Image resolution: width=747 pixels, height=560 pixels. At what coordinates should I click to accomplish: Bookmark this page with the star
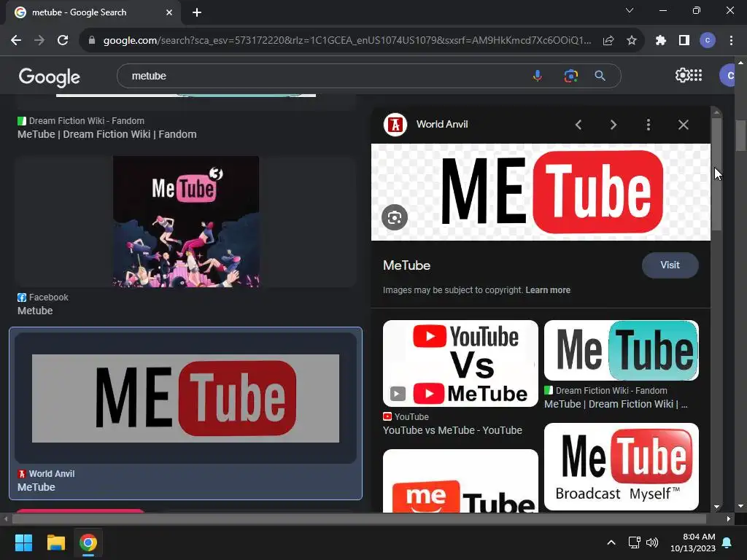pos(632,41)
